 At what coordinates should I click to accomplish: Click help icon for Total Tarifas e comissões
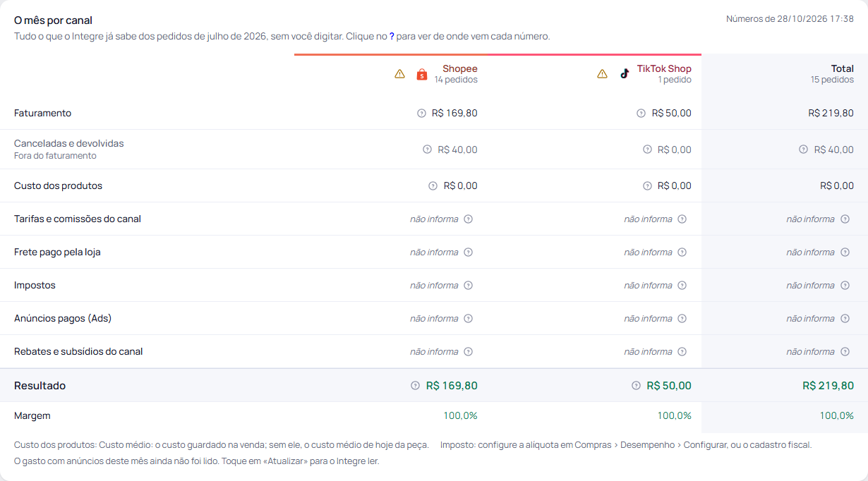coord(845,219)
